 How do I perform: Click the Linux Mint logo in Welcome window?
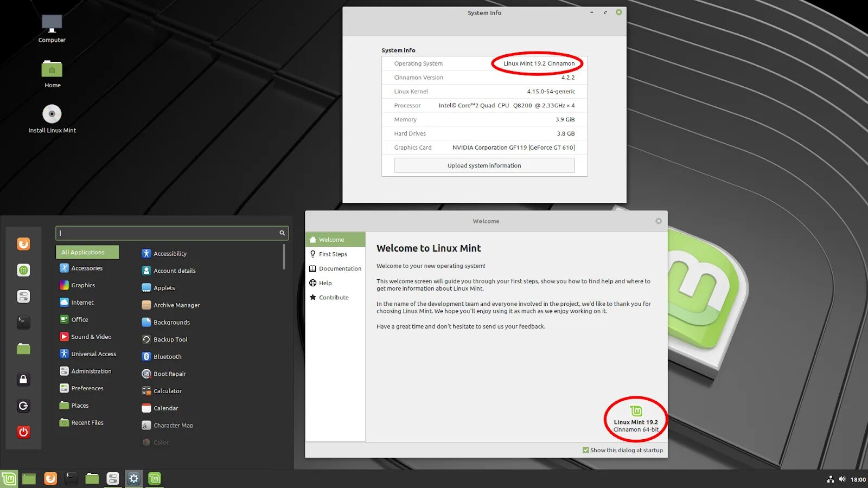click(x=636, y=411)
